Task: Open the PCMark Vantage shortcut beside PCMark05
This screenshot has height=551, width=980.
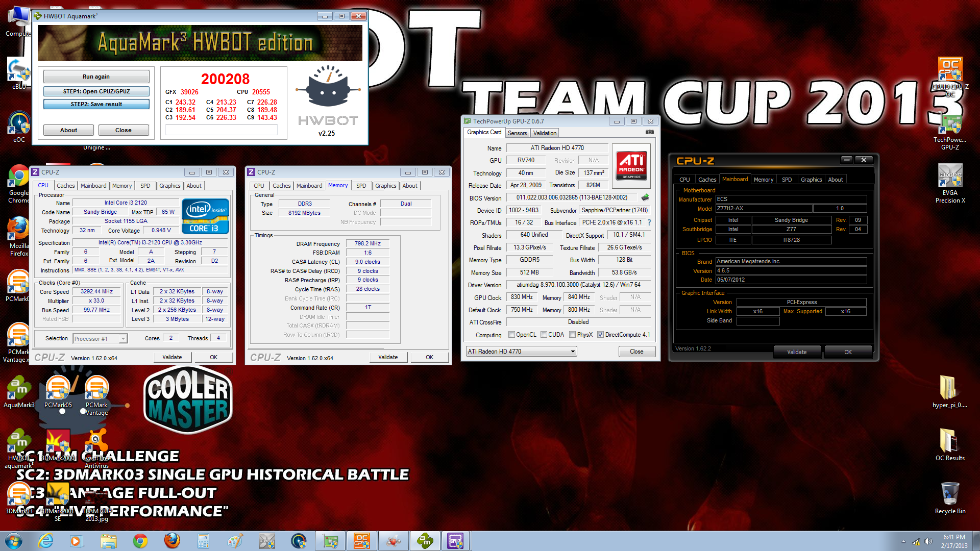Action: 96,396
